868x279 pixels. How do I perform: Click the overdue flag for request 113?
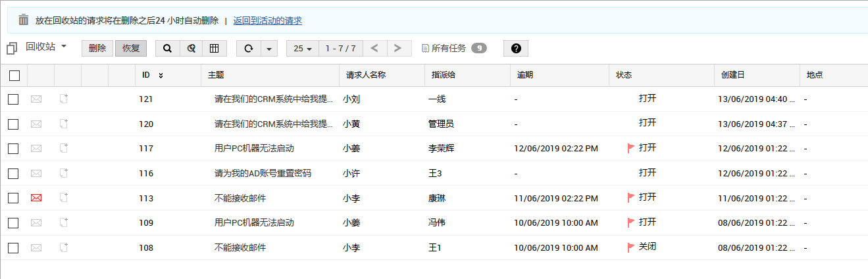point(631,198)
